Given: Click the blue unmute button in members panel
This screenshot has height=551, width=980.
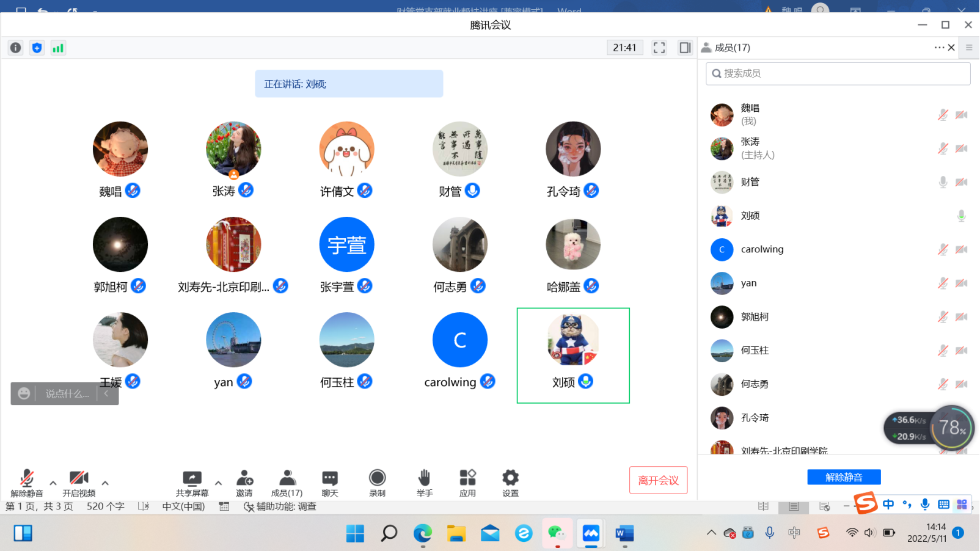Looking at the screenshot, I should [844, 477].
